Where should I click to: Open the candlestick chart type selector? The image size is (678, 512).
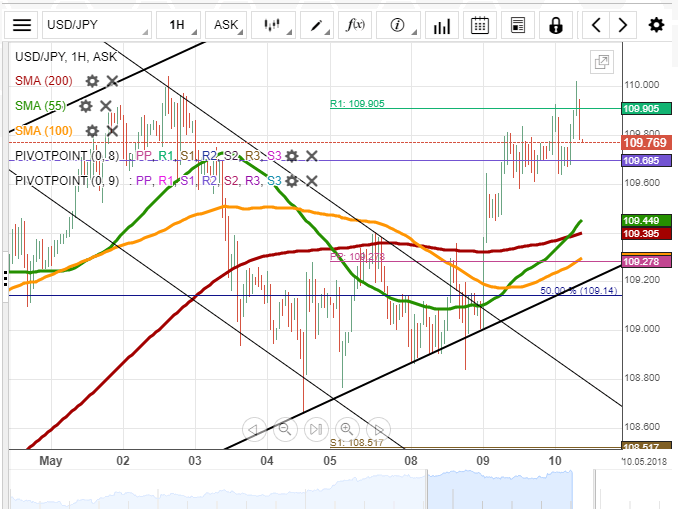pyautogui.click(x=272, y=24)
